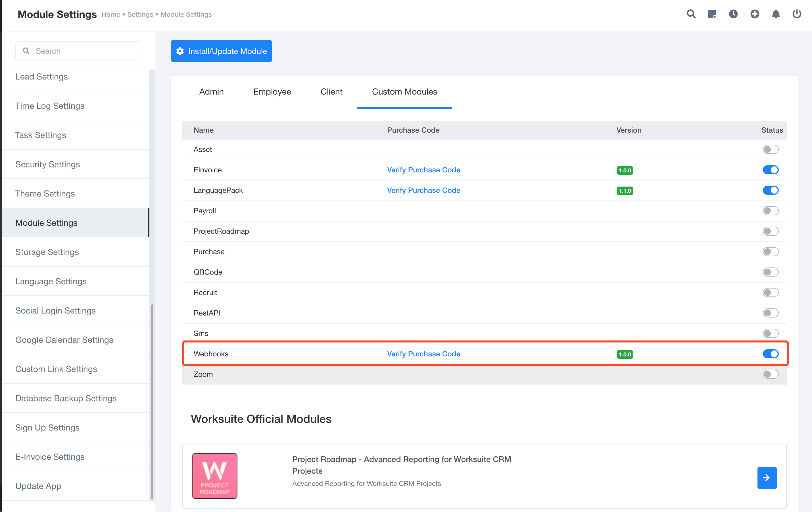812x512 pixels.
Task: Switch to the Employee tab
Action: point(272,92)
